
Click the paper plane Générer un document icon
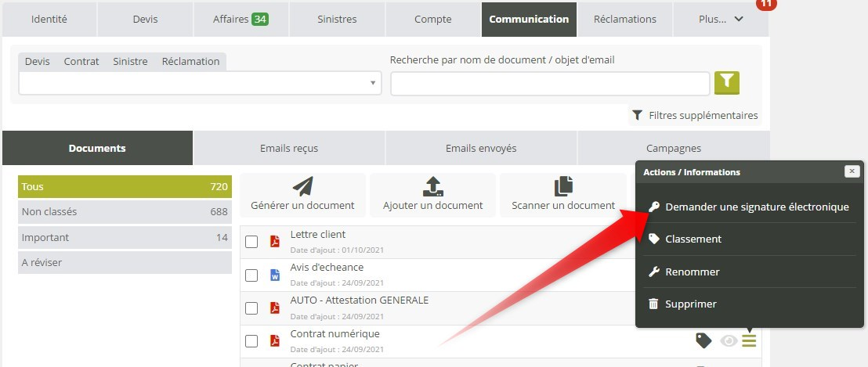[302, 186]
